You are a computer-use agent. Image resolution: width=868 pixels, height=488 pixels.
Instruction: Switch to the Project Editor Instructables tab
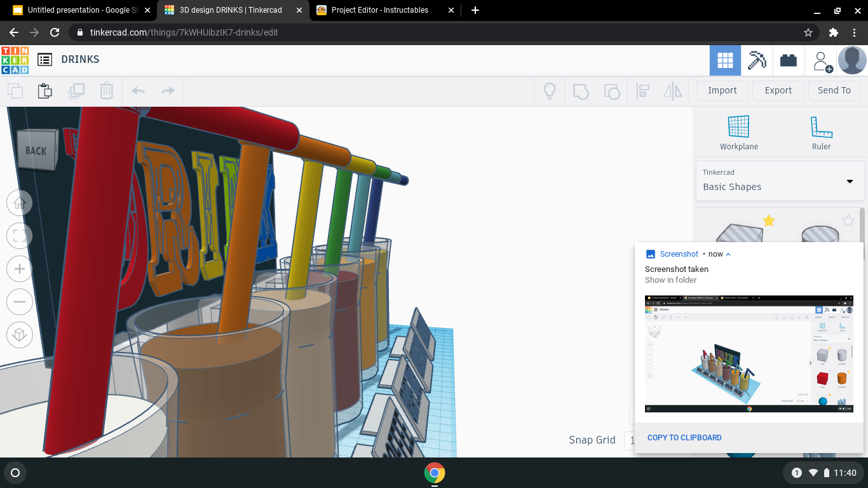[381, 10]
